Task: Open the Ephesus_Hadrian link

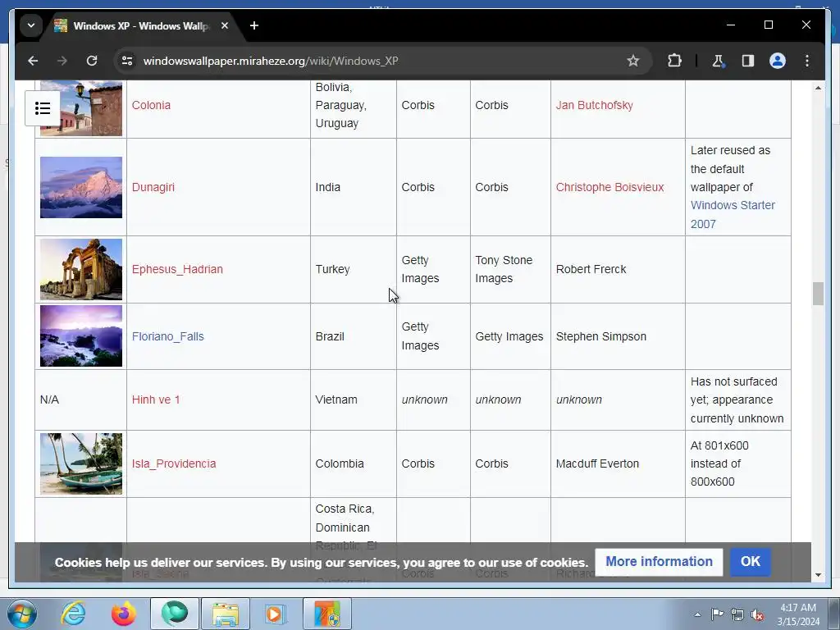Action: pyautogui.click(x=177, y=269)
